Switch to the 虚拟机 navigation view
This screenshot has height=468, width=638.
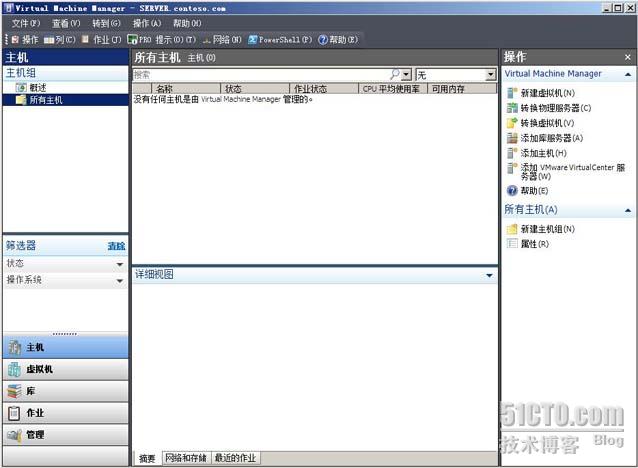click(65, 369)
